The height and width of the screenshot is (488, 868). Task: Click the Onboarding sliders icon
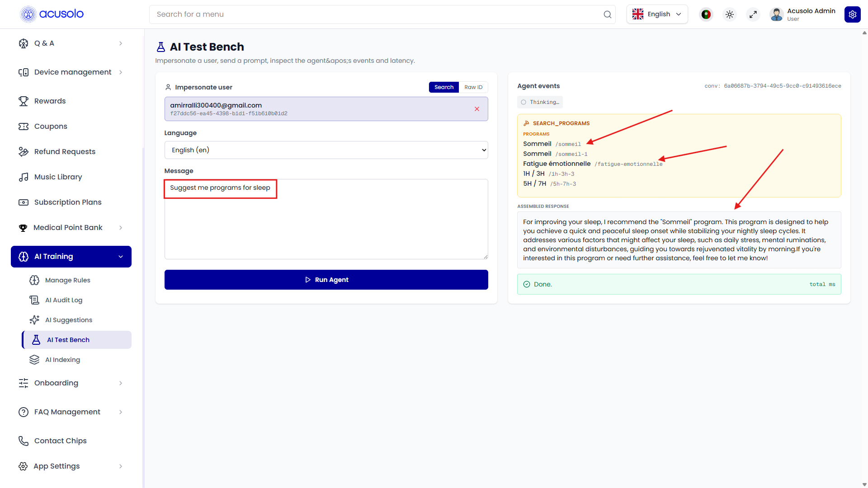pyautogui.click(x=24, y=383)
